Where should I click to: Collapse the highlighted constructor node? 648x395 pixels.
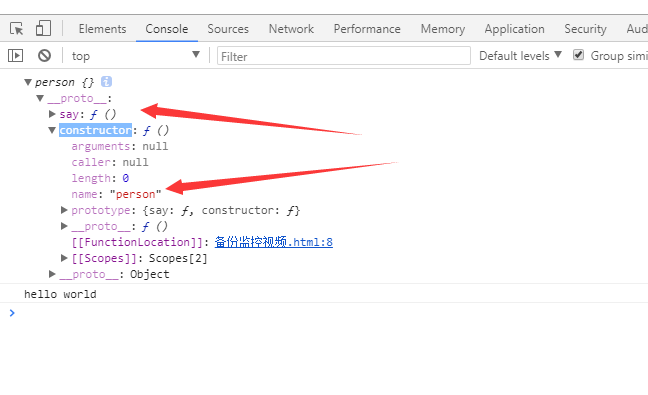click(x=52, y=130)
